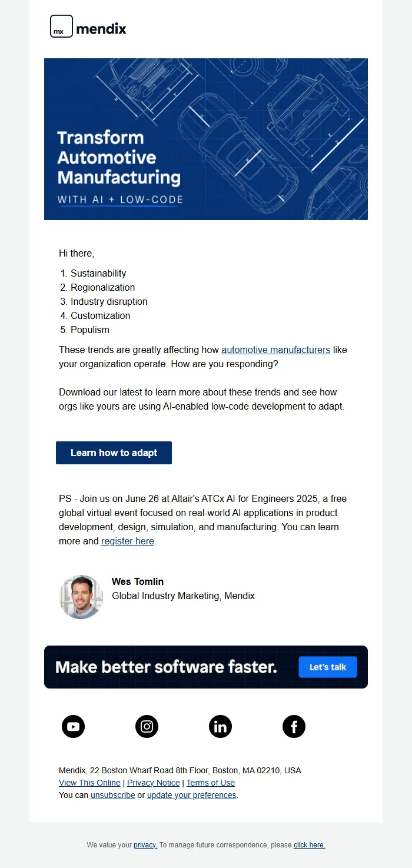The height and width of the screenshot is (868, 412).
Task: Click the Wes Tomlin name text
Action: coord(138,582)
